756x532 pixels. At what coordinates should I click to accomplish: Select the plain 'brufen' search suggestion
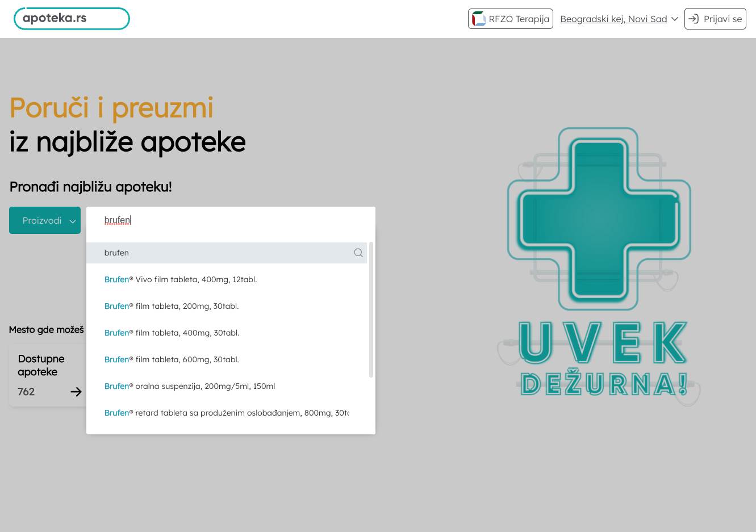point(222,253)
